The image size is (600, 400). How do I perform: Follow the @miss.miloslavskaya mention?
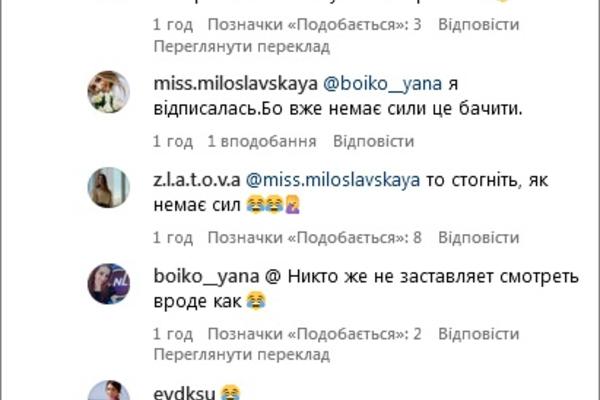pos(333,180)
